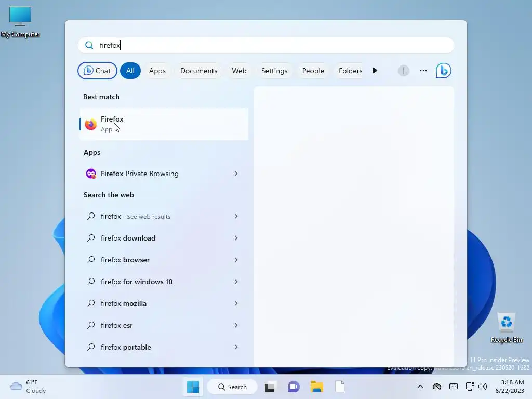532x399 pixels.
Task: Click search icon beside 'firefox download'
Action: point(91,238)
